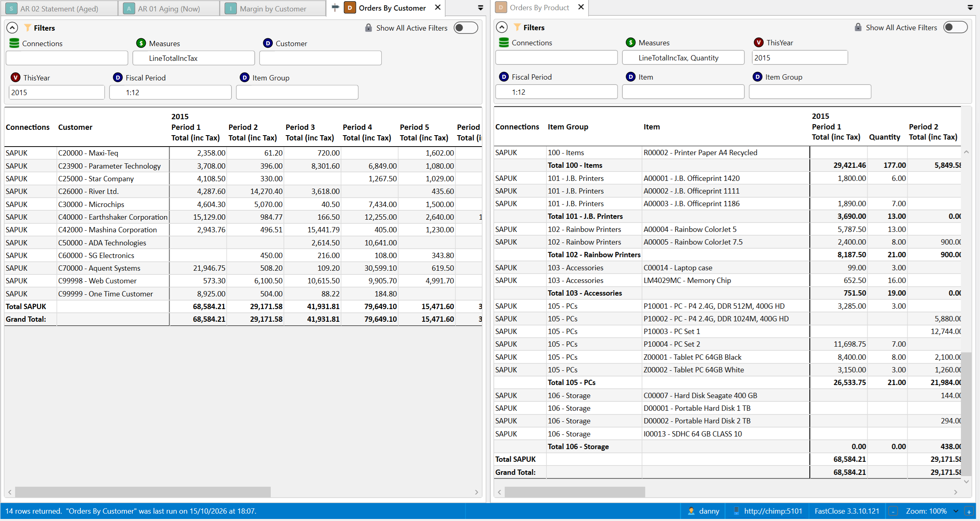This screenshot has height=521, width=980.
Task: Click the zoom out minus button
Action: tap(893, 511)
